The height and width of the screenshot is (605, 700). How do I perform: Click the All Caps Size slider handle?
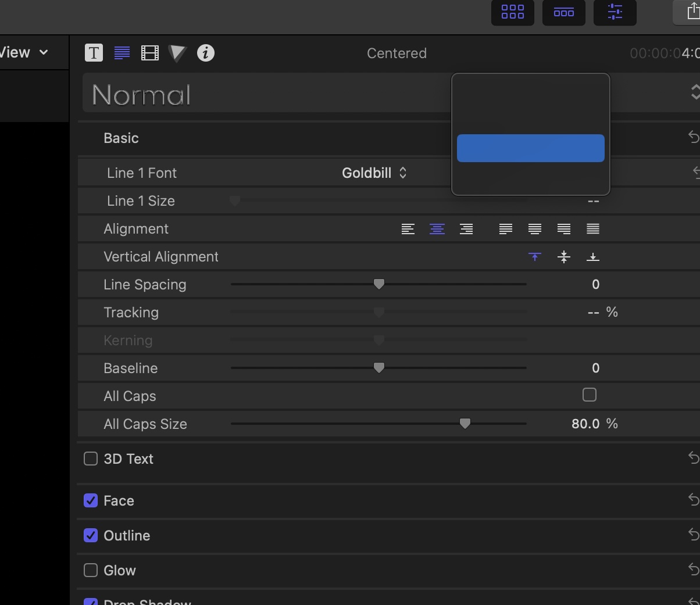point(465,424)
